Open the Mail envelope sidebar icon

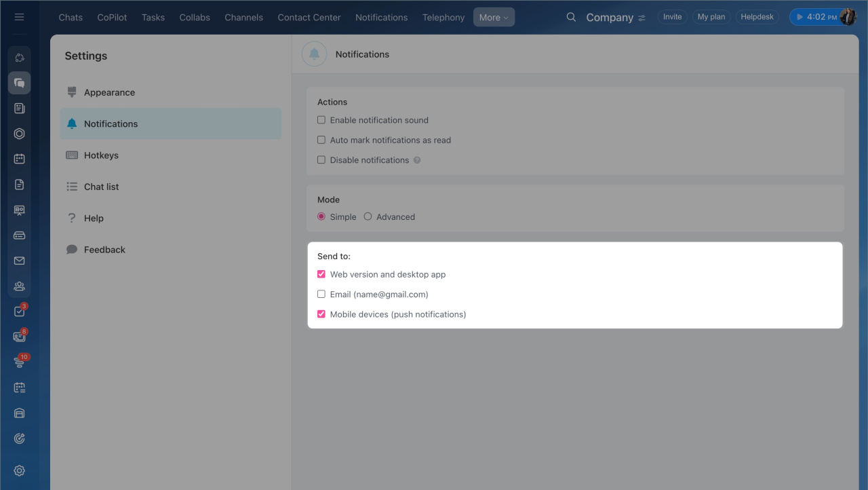tap(19, 261)
